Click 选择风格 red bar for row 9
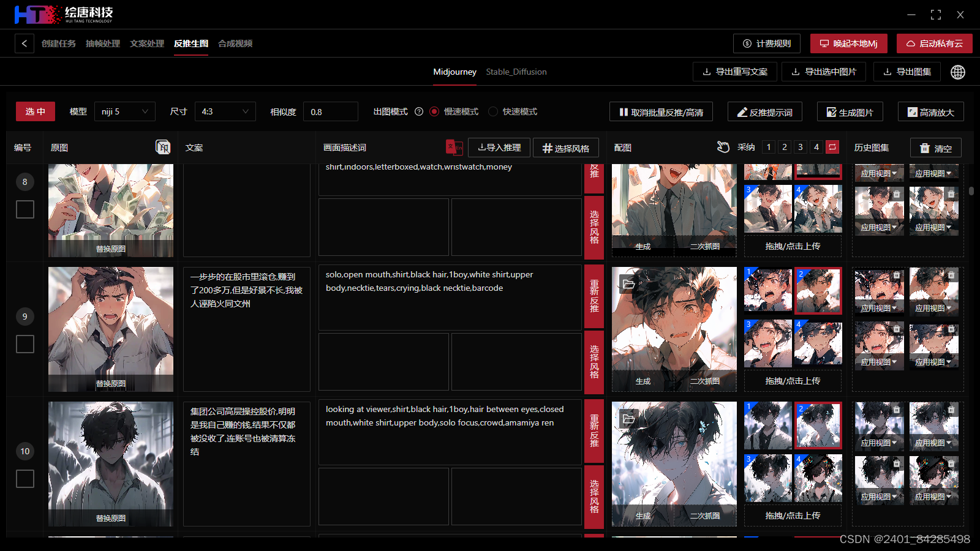 [x=594, y=362]
